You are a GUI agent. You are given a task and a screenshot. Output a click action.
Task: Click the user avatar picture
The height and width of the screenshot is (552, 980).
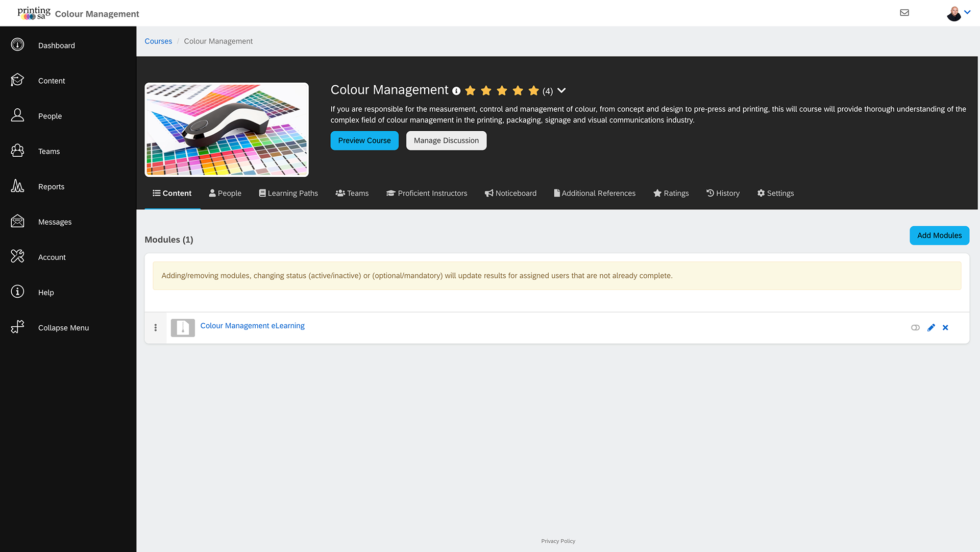(953, 13)
